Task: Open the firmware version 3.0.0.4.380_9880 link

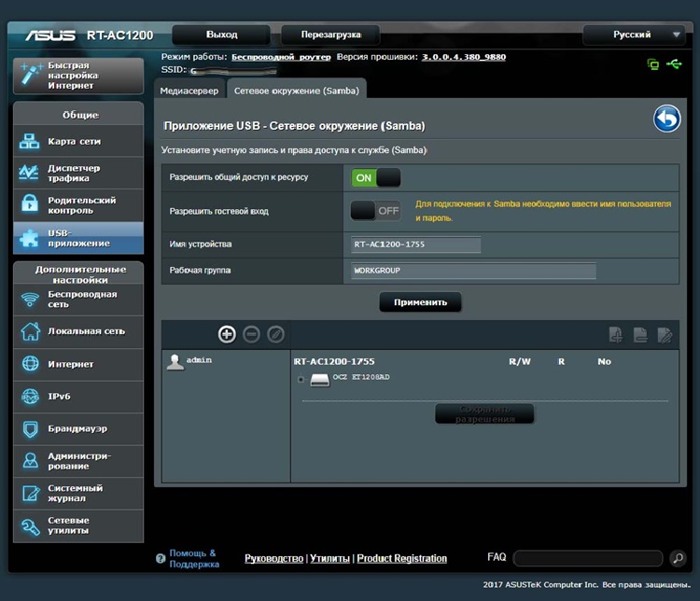Action: 464,57
